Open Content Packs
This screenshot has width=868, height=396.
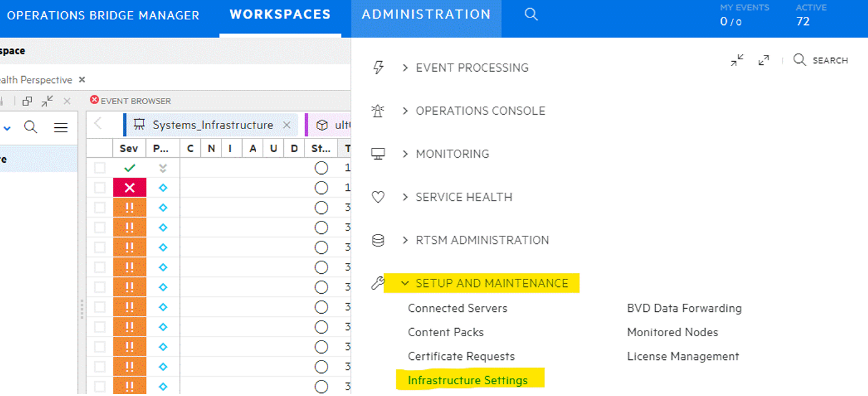pyautogui.click(x=446, y=332)
